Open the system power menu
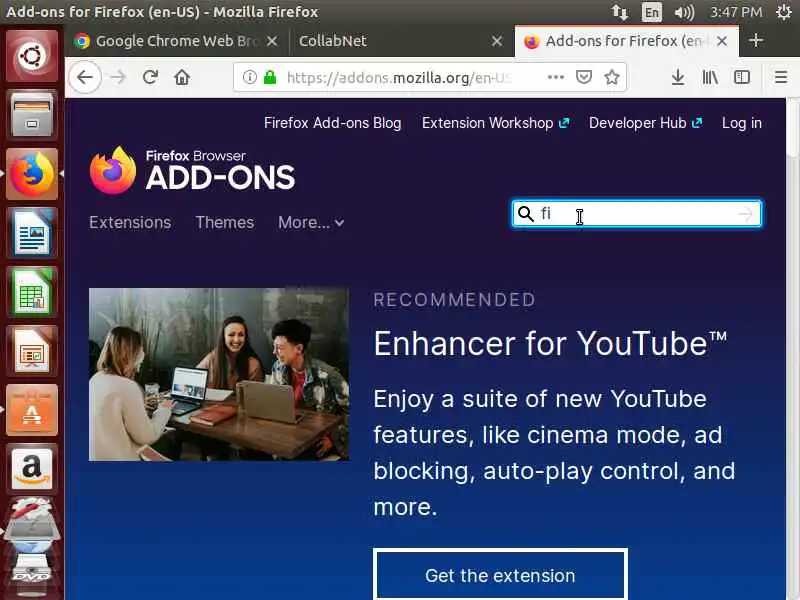 (x=783, y=12)
